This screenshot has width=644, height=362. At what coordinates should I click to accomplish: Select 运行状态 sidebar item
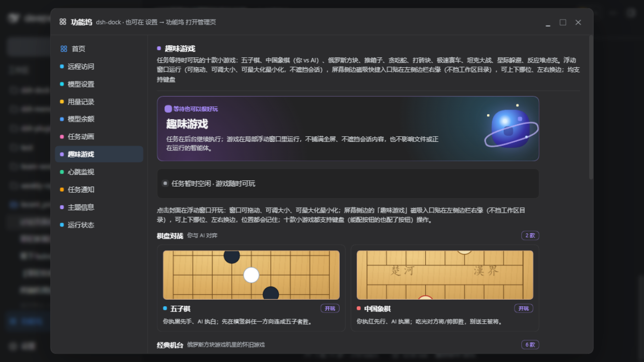click(99, 225)
